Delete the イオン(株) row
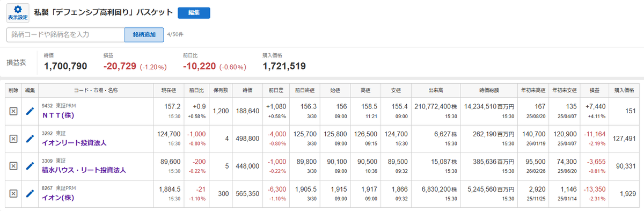The width and height of the screenshot is (644, 211). 13,193
